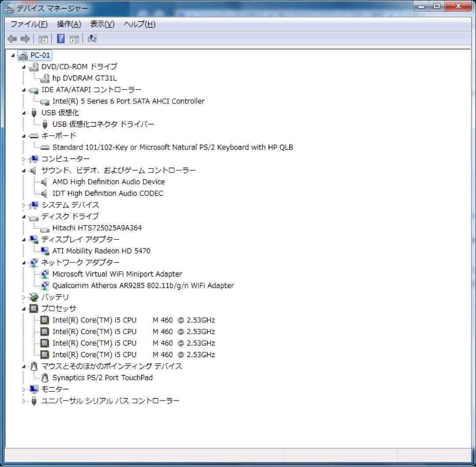The width and height of the screenshot is (476, 467).
Task: Minimize the デバイス マネージャー window
Action: click(421, 6)
